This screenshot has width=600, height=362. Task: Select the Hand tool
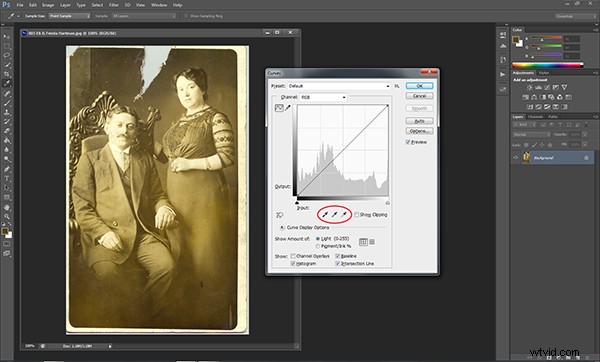point(7,207)
